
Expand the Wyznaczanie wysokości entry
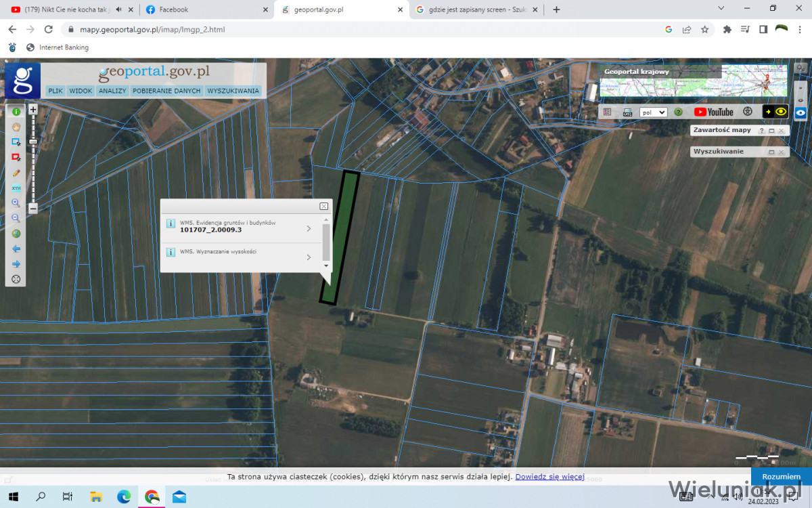(309, 257)
